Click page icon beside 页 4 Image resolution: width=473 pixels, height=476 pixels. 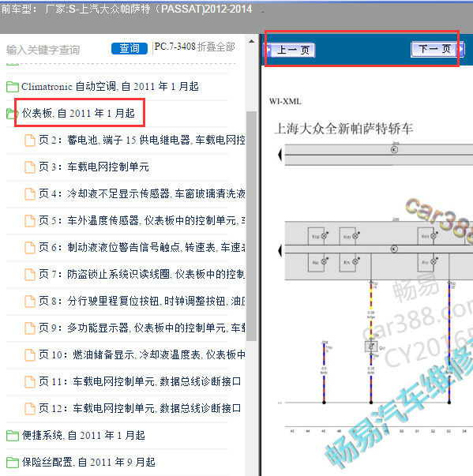[x=30, y=193]
